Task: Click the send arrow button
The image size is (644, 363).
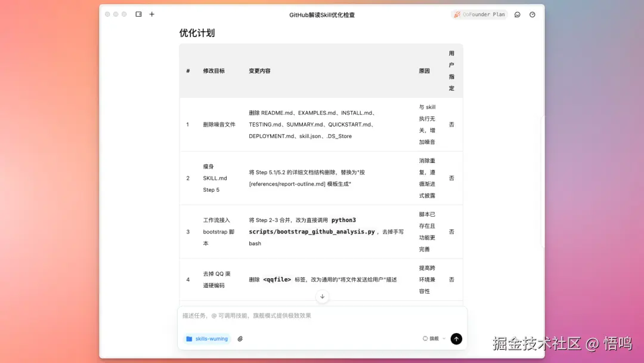Action: point(456,339)
